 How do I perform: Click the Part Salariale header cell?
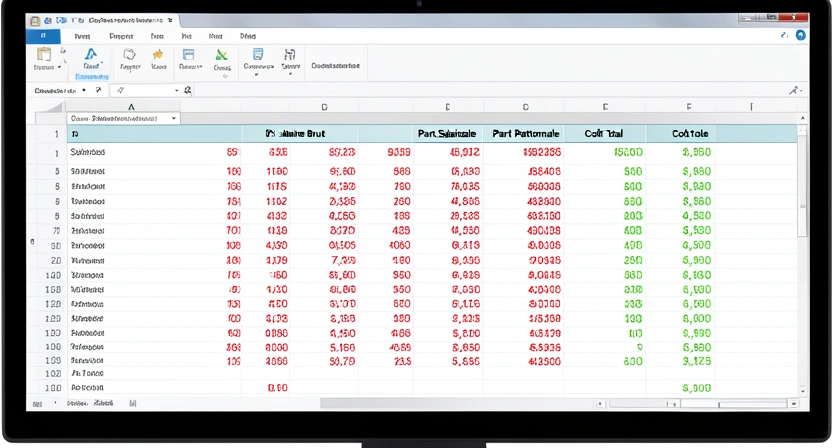[447, 134]
